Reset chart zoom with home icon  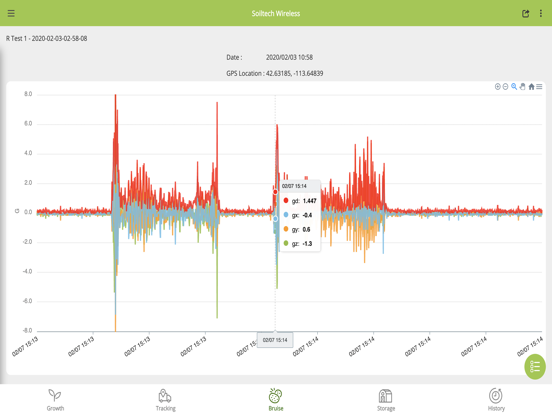pyautogui.click(x=531, y=87)
